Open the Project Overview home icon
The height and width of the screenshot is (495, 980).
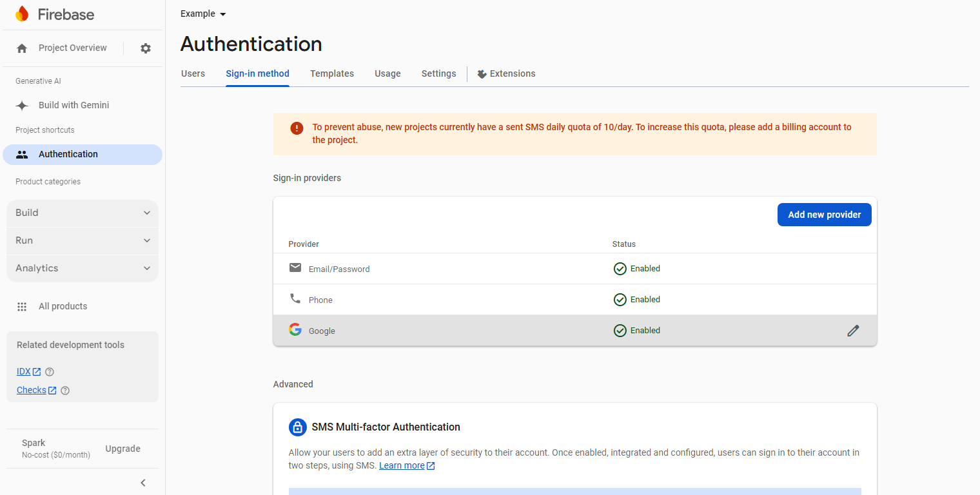[x=22, y=48]
